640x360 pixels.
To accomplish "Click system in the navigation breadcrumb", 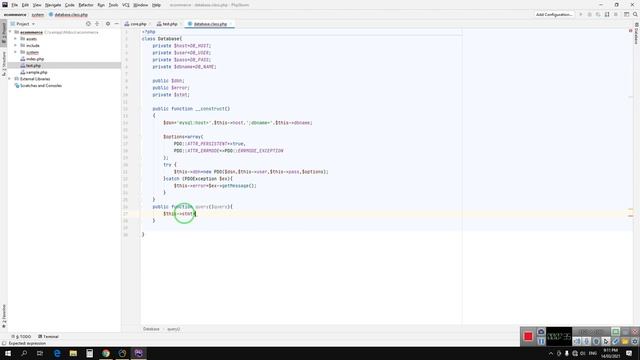I will [x=38, y=15].
